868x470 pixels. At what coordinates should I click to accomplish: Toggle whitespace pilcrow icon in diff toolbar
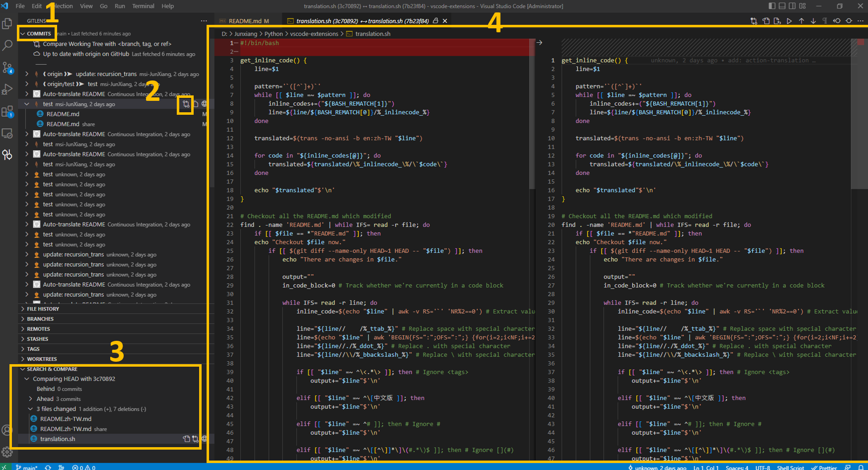pos(825,21)
